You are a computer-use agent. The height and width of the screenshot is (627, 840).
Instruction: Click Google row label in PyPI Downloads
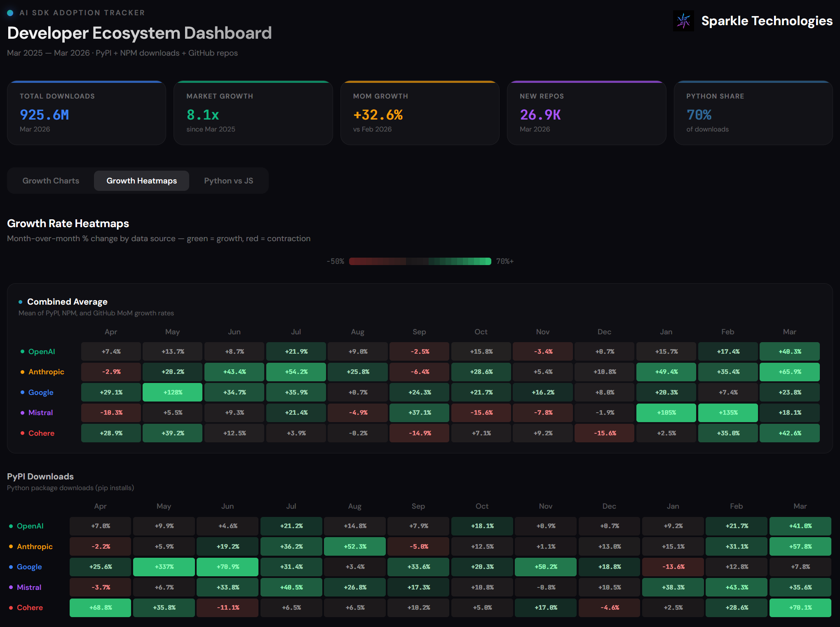pyautogui.click(x=29, y=567)
